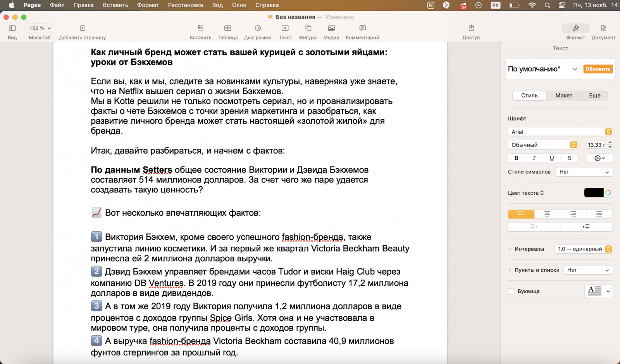Viewport: 620px width, 364px height.
Task: Open the Файл menu
Action: pos(57,5)
